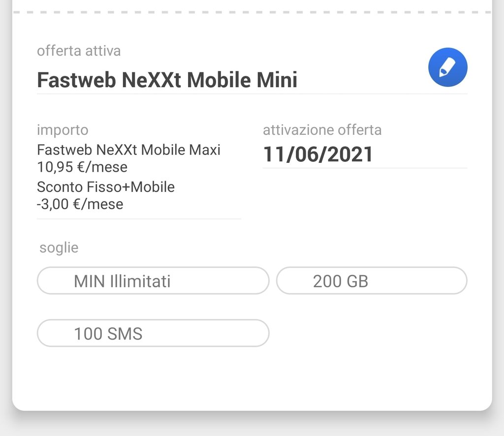The height and width of the screenshot is (436, 504).
Task: Select the 'MIN Illimitati' threshold pill
Action: 153,281
